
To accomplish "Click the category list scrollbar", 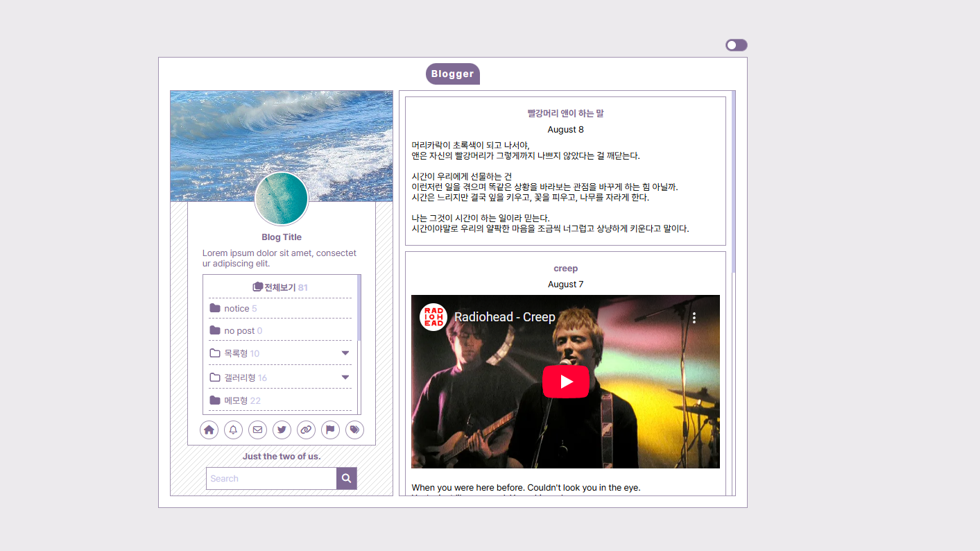I will (x=359, y=307).
